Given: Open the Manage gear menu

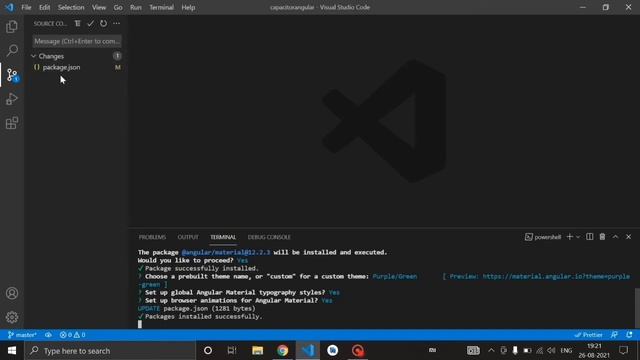Looking at the screenshot, I should coord(12,317).
